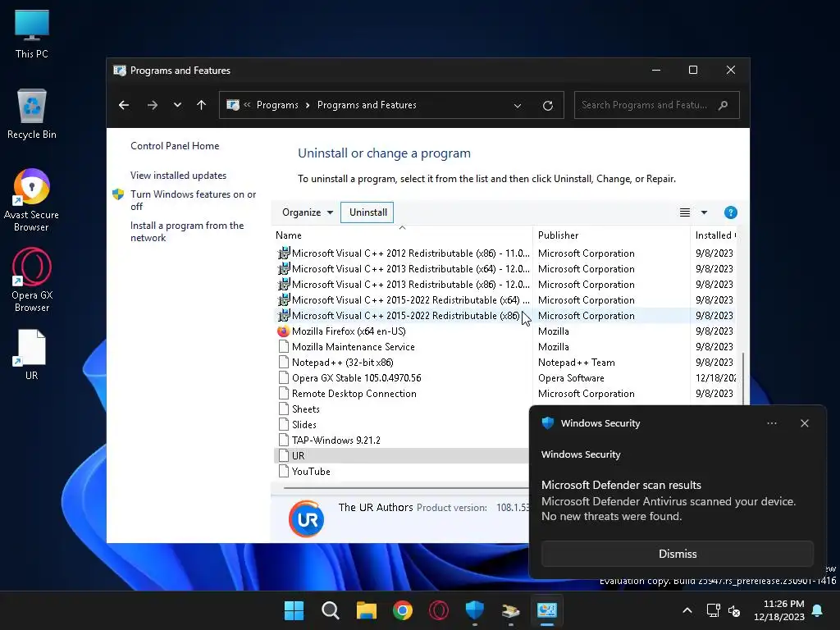Change view using the view icon

pos(685,212)
